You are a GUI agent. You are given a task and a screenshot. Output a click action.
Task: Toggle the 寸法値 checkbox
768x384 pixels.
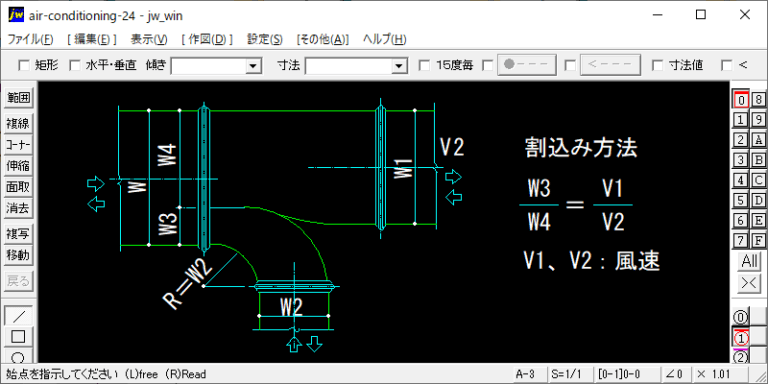click(658, 65)
